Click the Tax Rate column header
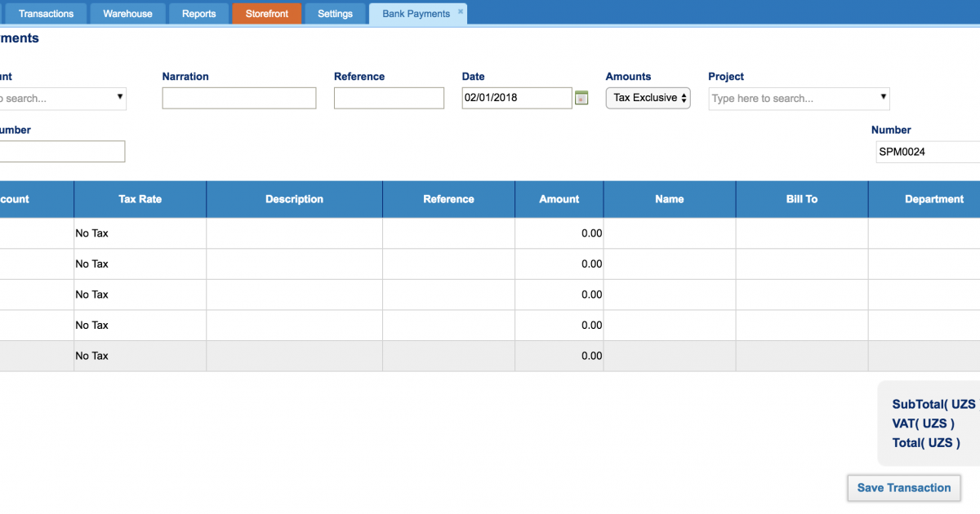 (140, 199)
